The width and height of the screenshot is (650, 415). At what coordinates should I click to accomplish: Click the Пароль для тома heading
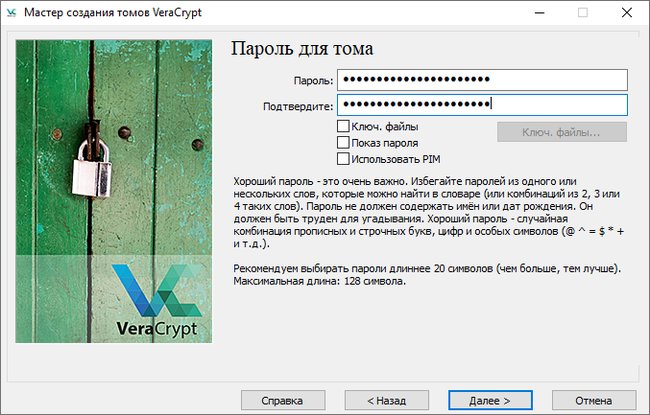(302, 49)
